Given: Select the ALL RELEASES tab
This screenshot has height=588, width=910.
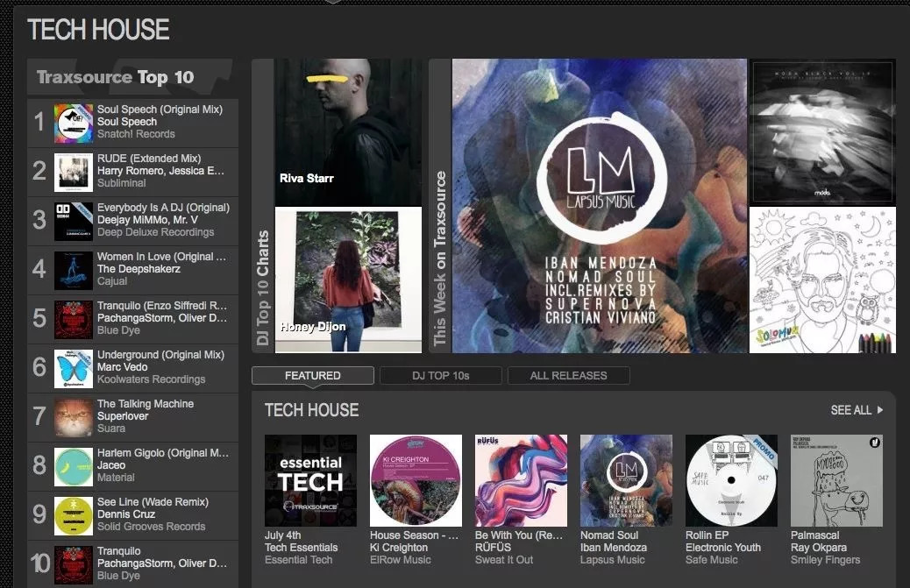Looking at the screenshot, I should point(568,376).
